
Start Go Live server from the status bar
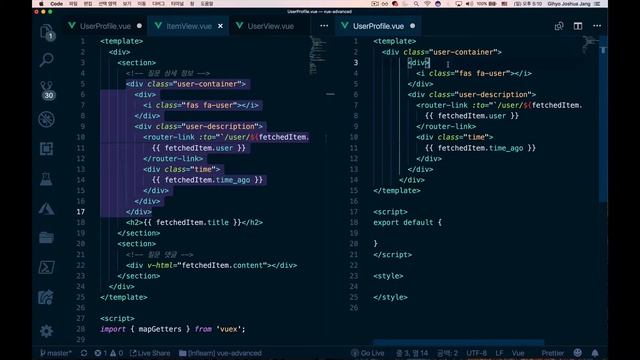pos(367,353)
